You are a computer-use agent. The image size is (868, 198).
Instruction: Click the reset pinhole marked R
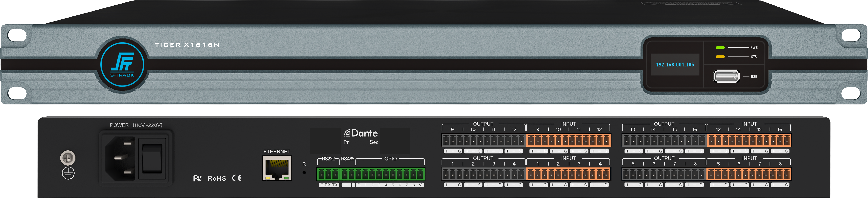pos(304,173)
